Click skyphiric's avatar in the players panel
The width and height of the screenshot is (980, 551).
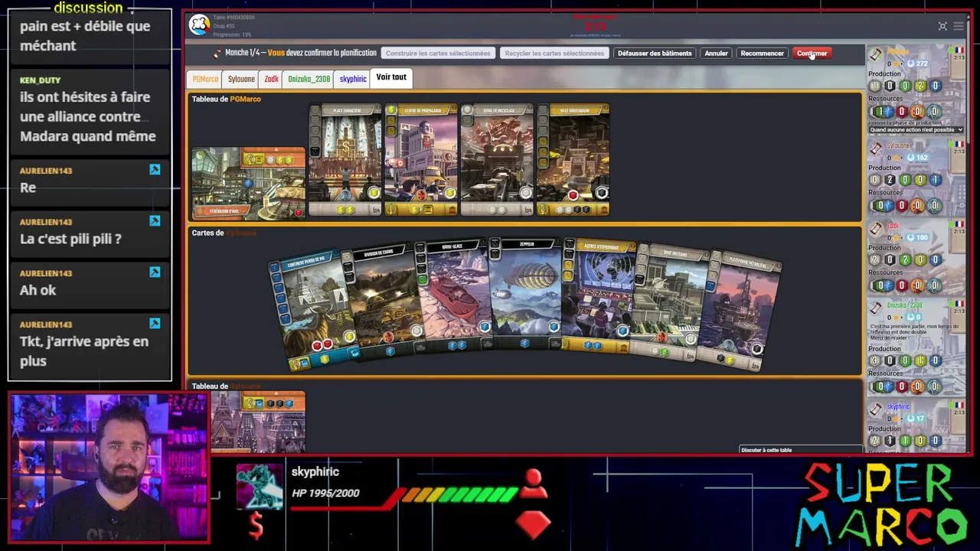(x=876, y=410)
